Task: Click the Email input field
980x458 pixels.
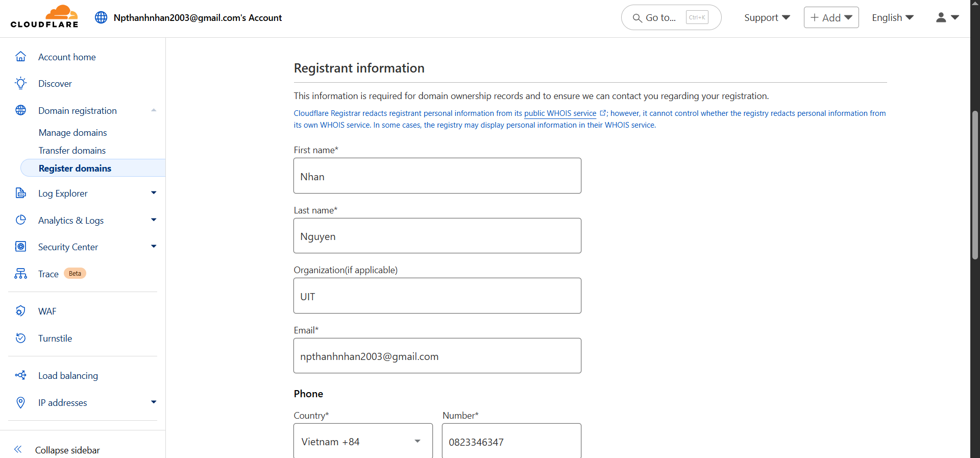Action: [437, 355]
